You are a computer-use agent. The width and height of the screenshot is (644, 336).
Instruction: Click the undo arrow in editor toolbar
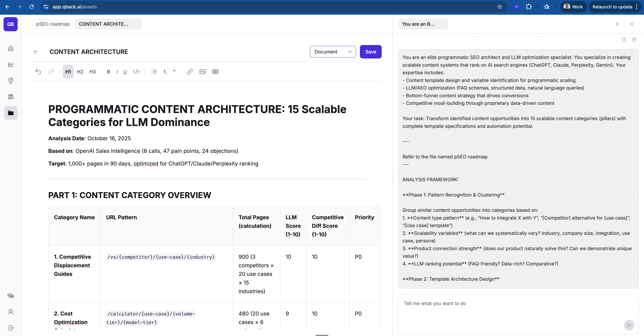coord(38,72)
